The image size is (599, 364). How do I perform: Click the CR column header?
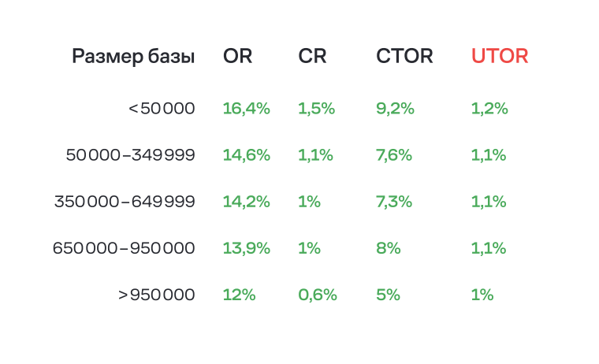pos(312,57)
